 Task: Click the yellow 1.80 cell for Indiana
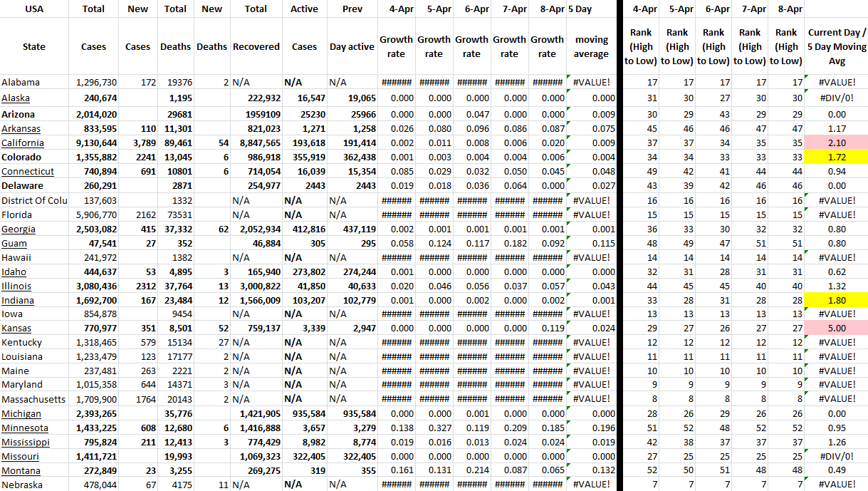coord(837,300)
